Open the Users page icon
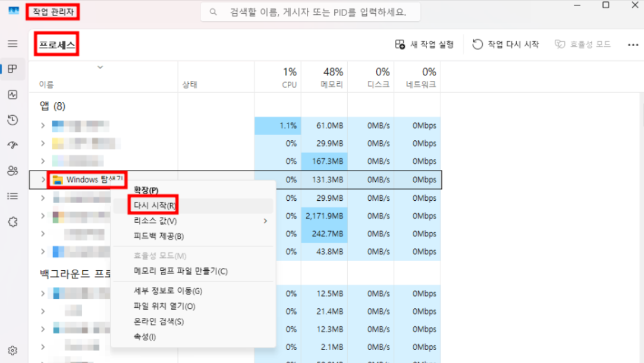This screenshot has height=363, width=644. 12,171
